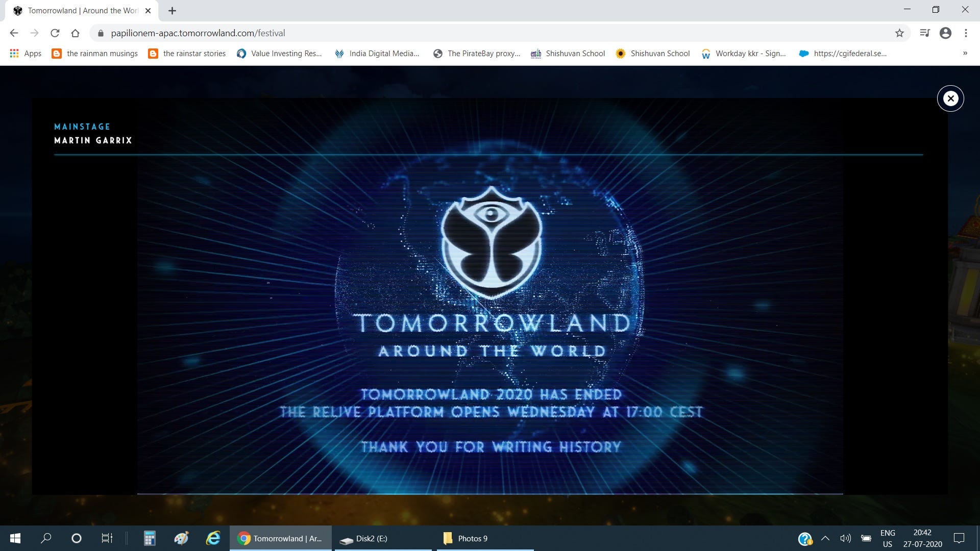Viewport: 980px width, 551px height.
Task: Launch Internet Explorer from taskbar
Action: [213, 538]
